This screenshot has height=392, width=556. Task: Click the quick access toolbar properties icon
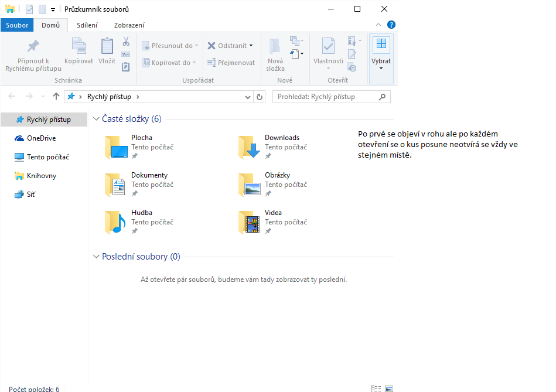[29, 9]
